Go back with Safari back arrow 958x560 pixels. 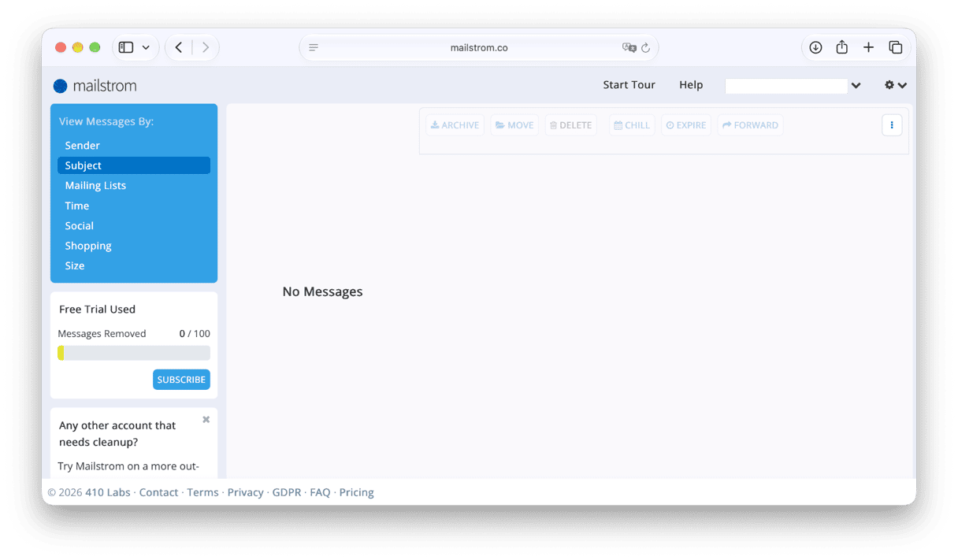(x=179, y=47)
